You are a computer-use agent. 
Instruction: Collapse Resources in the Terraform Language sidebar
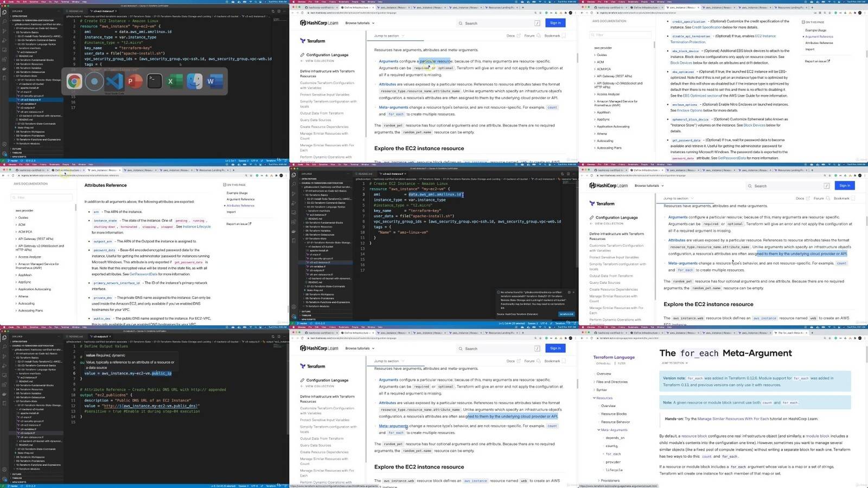pyautogui.click(x=604, y=398)
